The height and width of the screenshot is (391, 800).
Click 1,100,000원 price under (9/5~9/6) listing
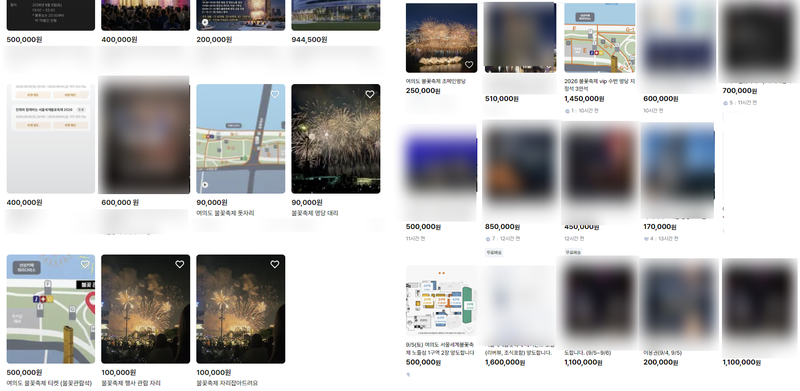(x=583, y=363)
